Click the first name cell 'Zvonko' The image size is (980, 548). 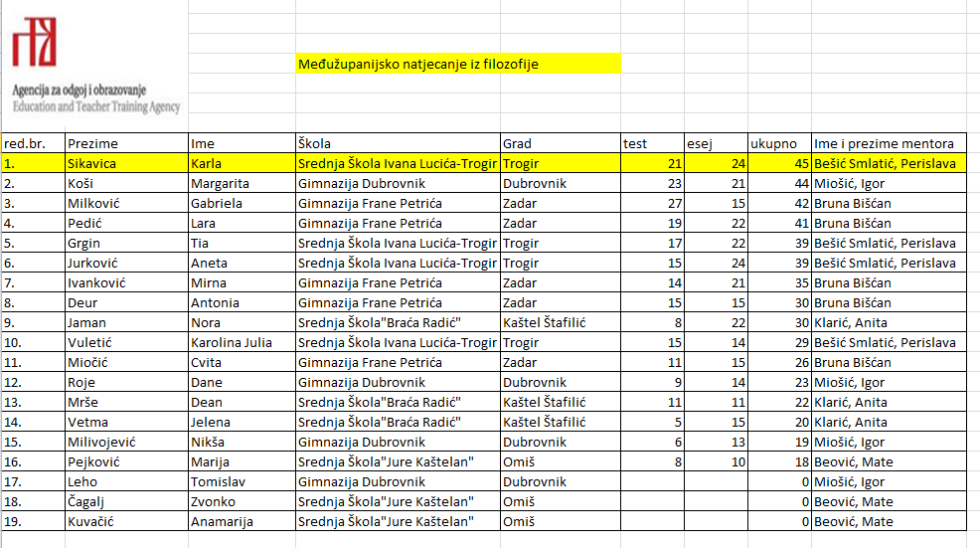(x=242, y=501)
